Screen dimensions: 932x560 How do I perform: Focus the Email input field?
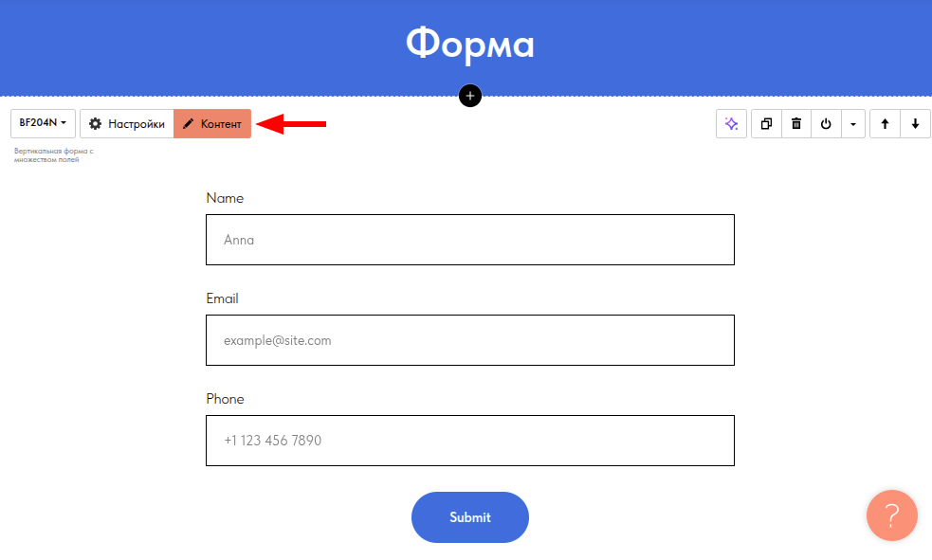click(469, 340)
